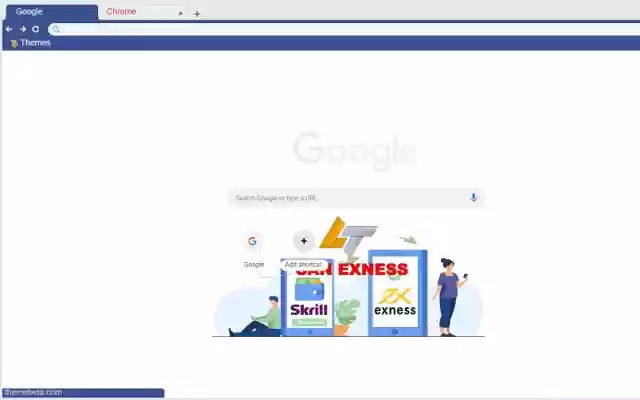Reload the page with the refresh icon

pyautogui.click(x=36, y=29)
